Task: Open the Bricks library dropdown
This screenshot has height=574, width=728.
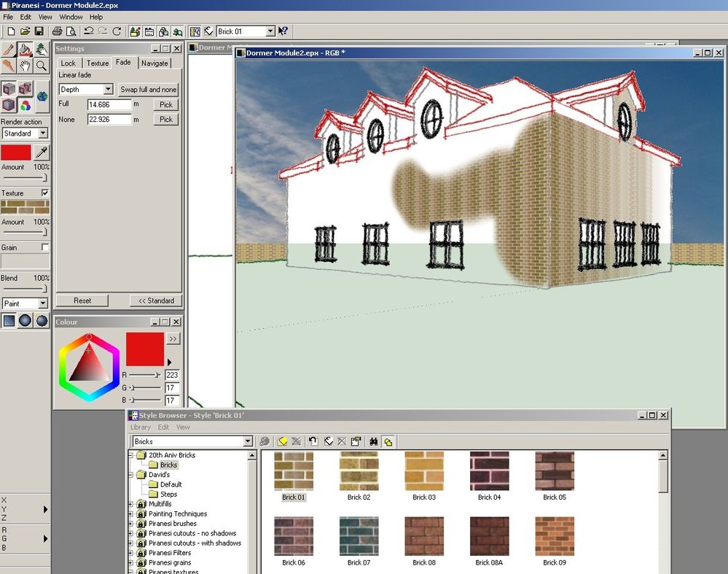Action: [248, 441]
